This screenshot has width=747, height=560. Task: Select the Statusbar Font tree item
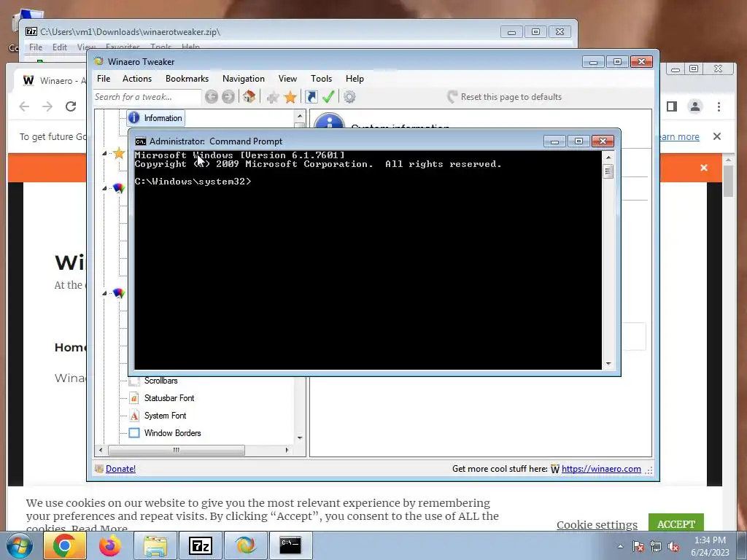pyautogui.click(x=169, y=398)
